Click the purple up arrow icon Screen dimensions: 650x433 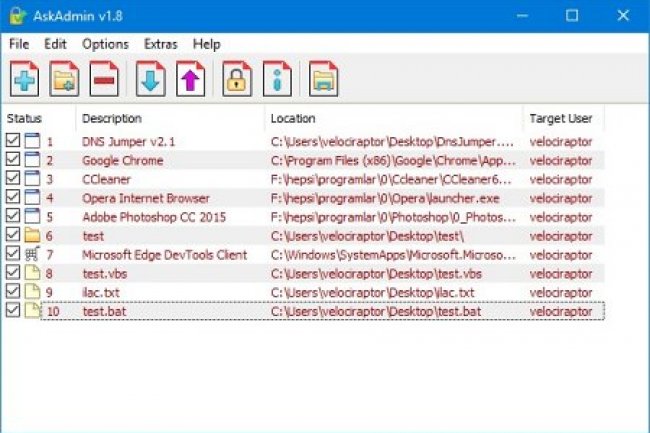click(x=190, y=79)
